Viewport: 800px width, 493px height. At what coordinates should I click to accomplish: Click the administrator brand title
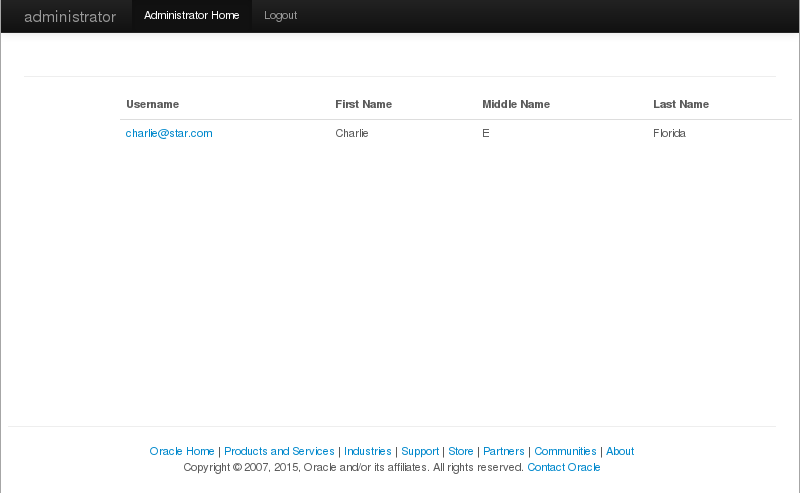pyautogui.click(x=70, y=17)
